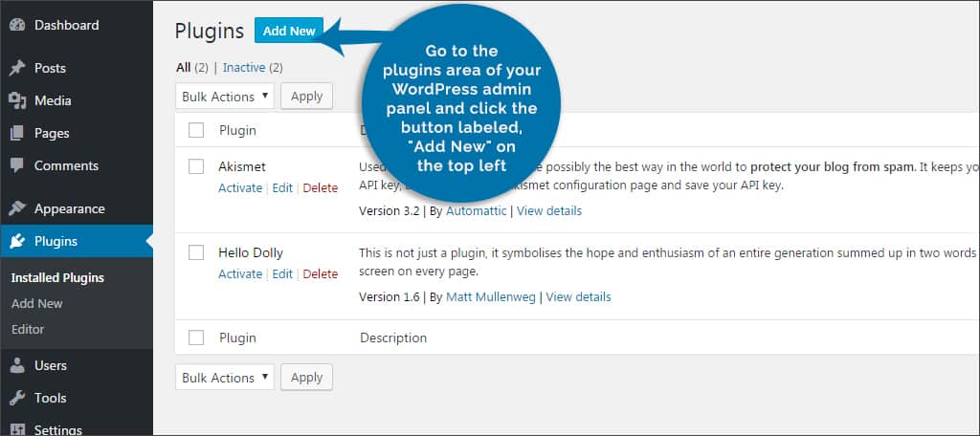The width and height of the screenshot is (980, 436).
Task: Click the Tools wrench icon
Action: pos(17,398)
